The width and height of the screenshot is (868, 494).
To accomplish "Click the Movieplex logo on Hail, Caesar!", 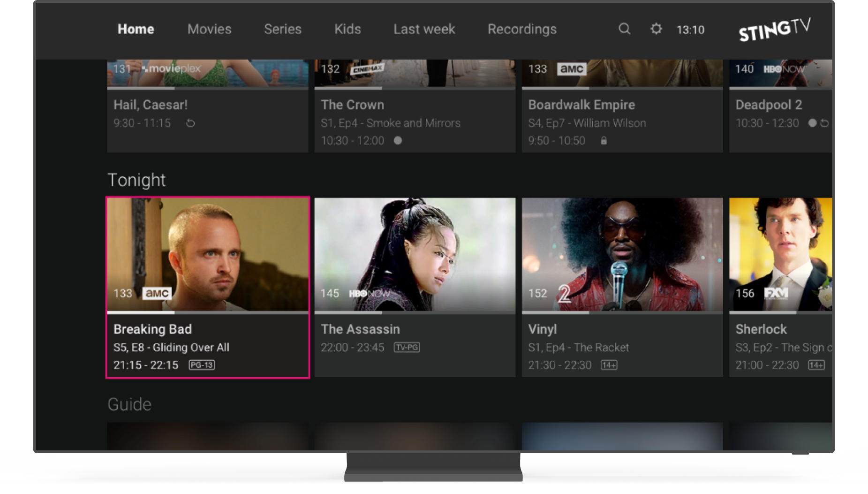I will (172, 68).
